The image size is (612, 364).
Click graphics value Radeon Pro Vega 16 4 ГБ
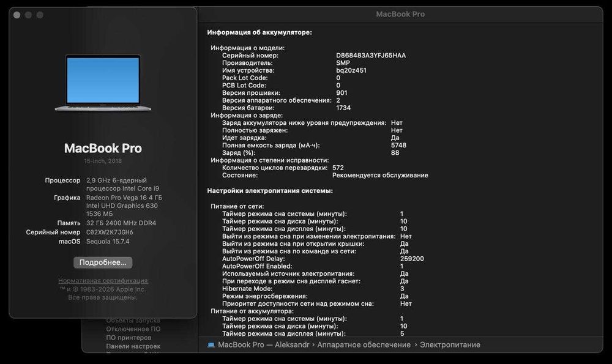pyautogui.click(x=124, y=198)
